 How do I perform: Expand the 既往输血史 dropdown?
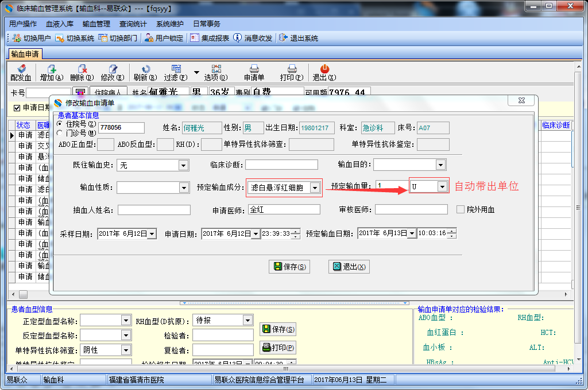(183, 165)
